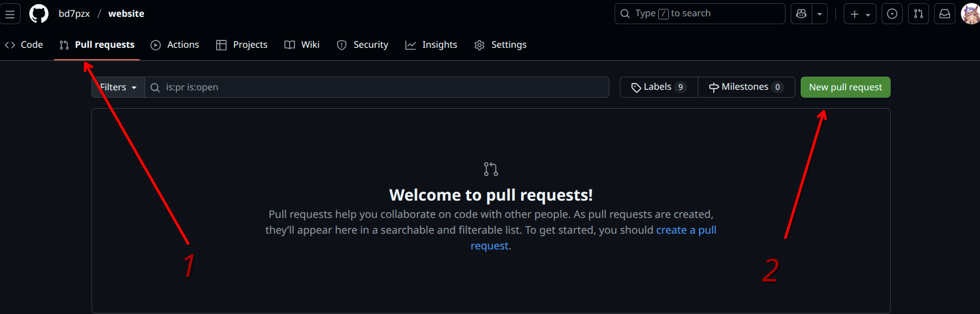Open the Issues icon in header

tap(892, 14)
